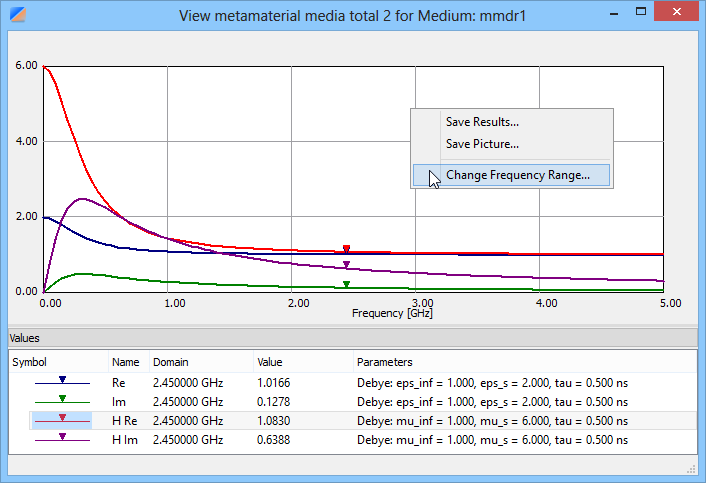Screen dimensions: 706x483
Task: Click the green marker on the graph
Action: click(346, 285)
